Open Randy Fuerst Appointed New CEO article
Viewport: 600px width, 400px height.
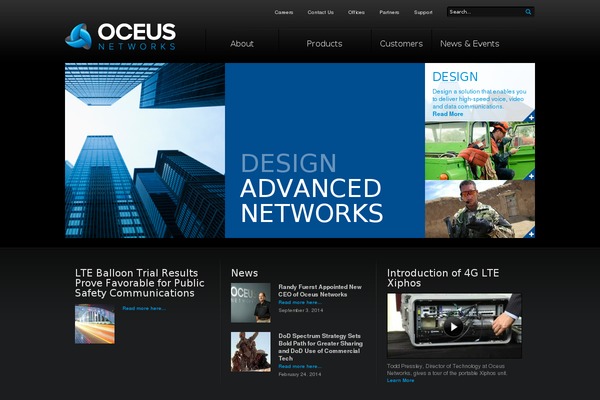(x=320, y=291)
